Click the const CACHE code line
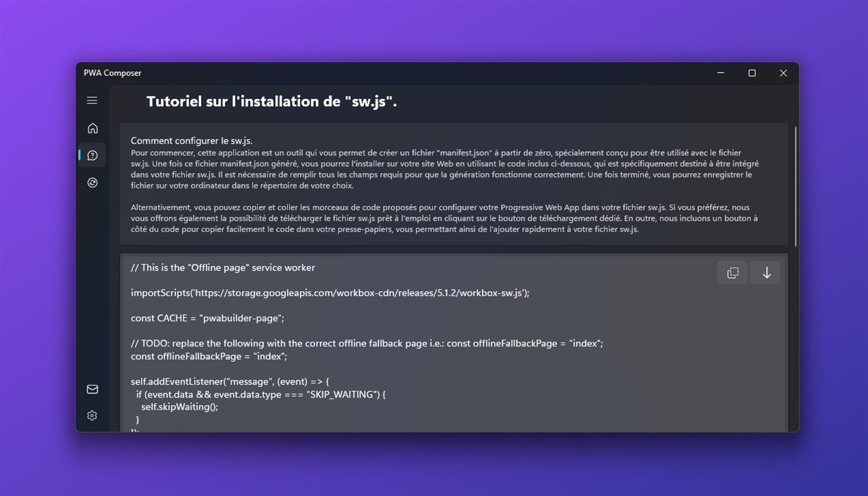This screenshot has width=868, height=496. (x=207, y=318)
